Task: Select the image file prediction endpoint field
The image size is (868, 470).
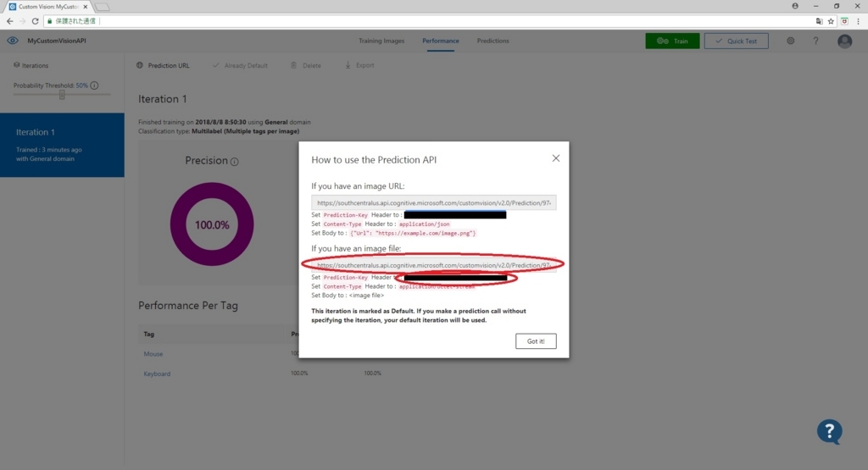Action: point(433,265)
